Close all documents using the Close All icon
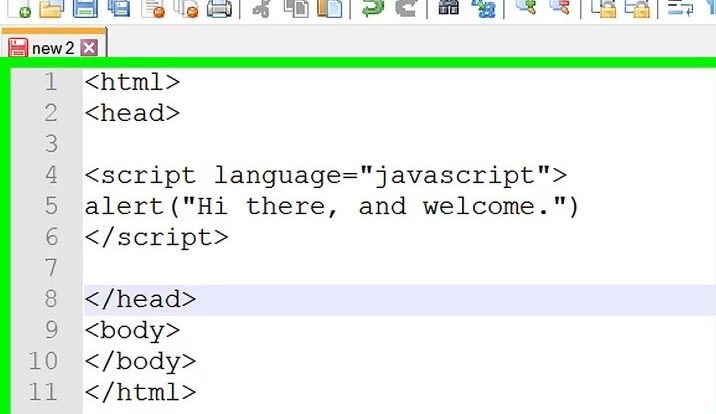This screenshot has width=716, height=414. [186, 8]
